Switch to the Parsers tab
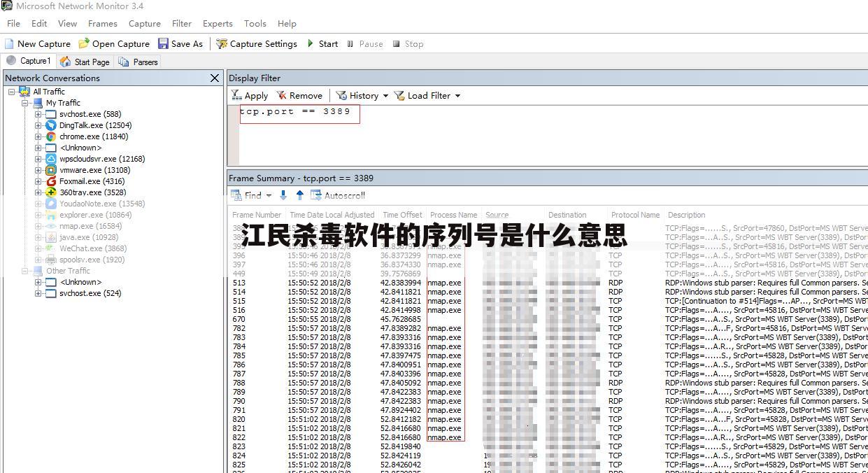The width and height of the screenshot is (868, 473). pos(138,62)
